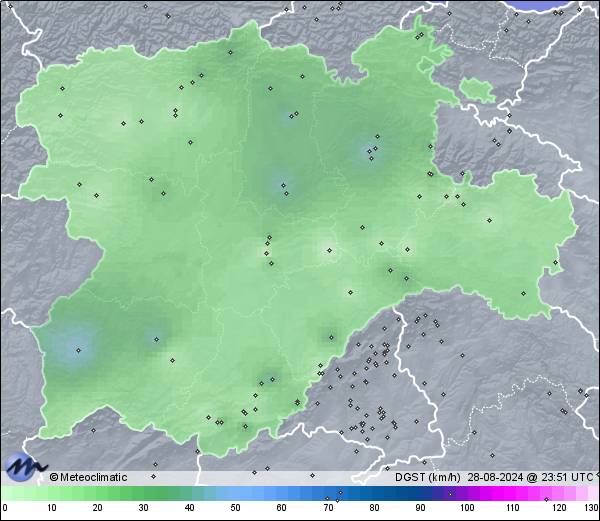Select station marker inside the large southwest blue gust spot
600x521 pixels.
pyautogui.click(x=78, y=350)
